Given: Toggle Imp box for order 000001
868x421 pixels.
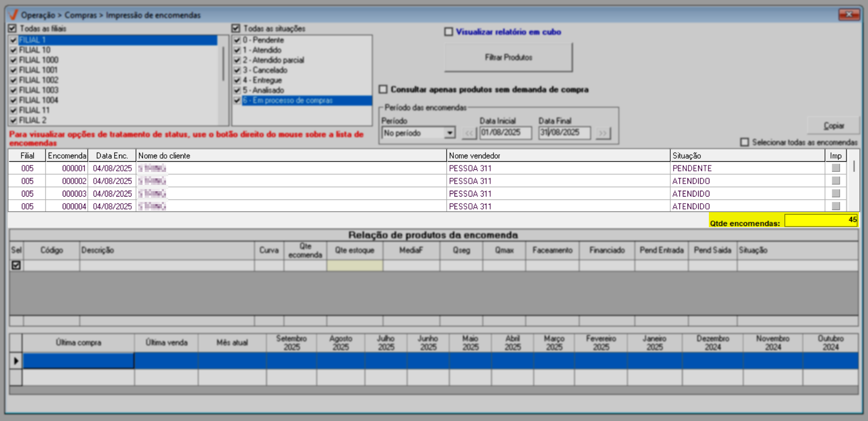Looking at the screenshot, I should (835, 168).
